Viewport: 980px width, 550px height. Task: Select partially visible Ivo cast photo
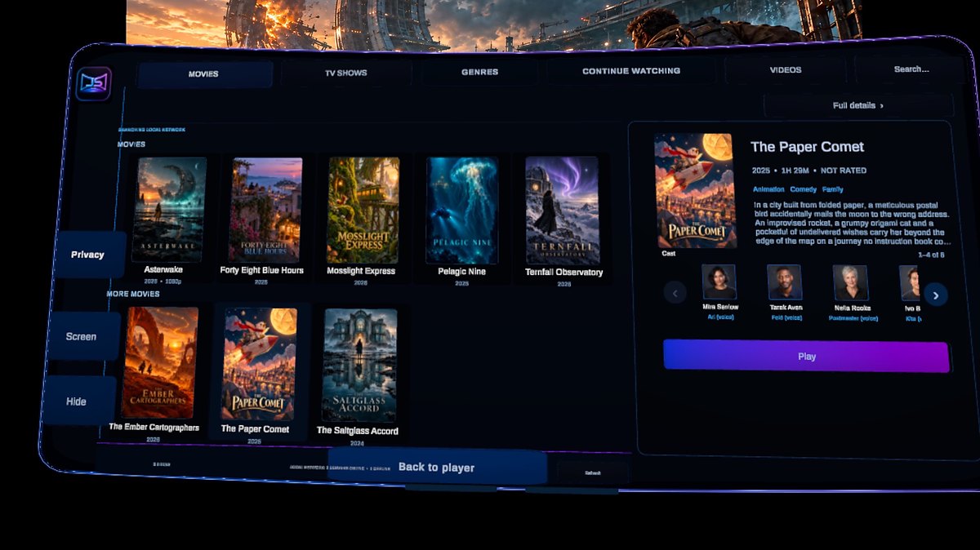(909, 283)
